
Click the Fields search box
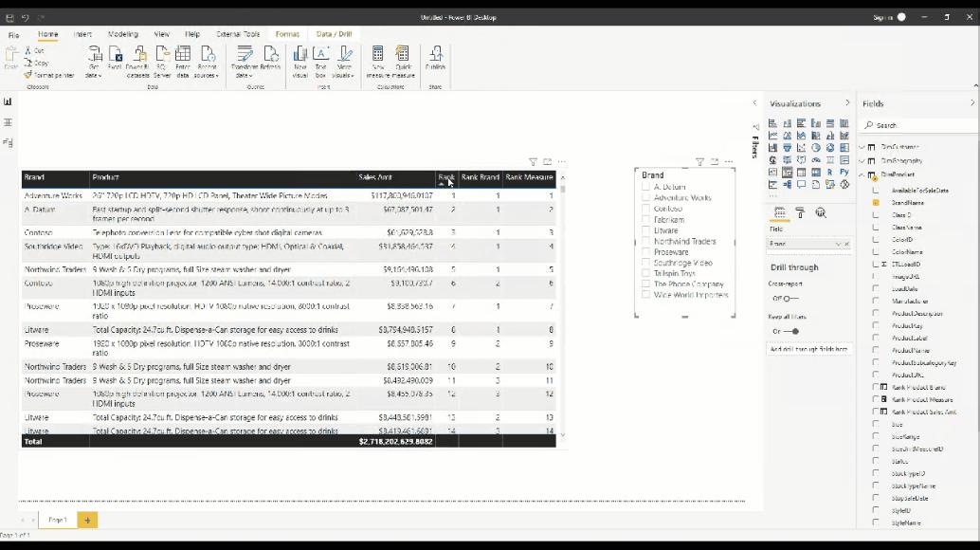918,125
